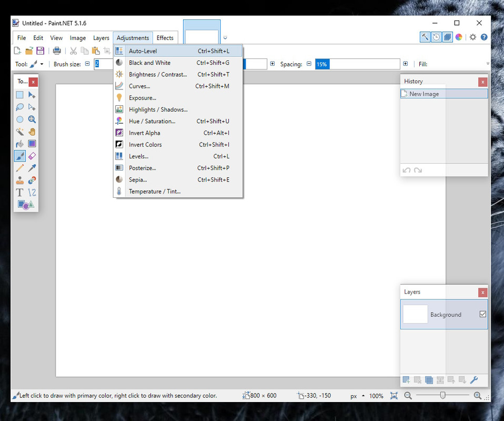Select the Eraser tool
This screenshot has height=421, width=504.
click(32, 156)
